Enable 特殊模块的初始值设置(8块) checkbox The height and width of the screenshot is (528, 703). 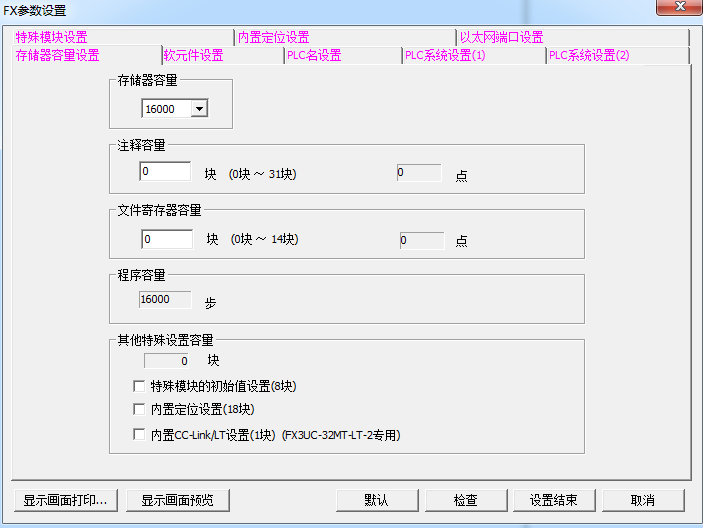(x=139, y=386)
